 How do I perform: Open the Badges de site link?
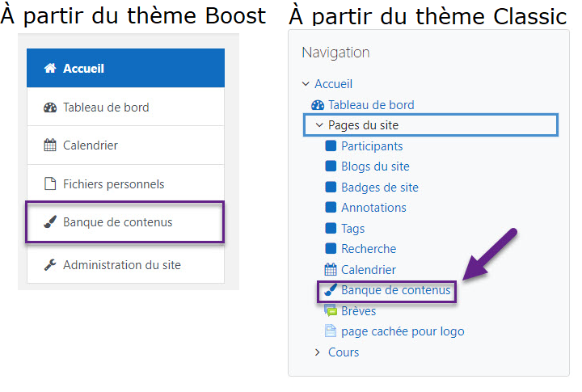380,187
